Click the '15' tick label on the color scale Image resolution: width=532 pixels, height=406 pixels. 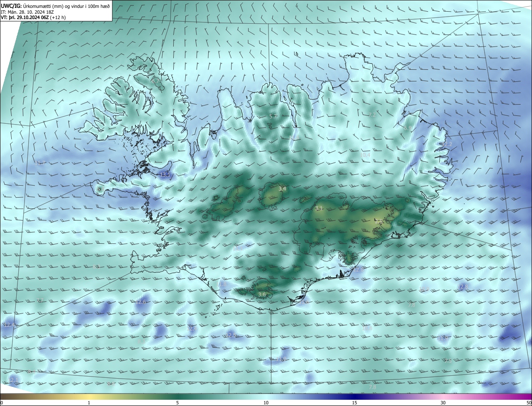coord(355,403)
